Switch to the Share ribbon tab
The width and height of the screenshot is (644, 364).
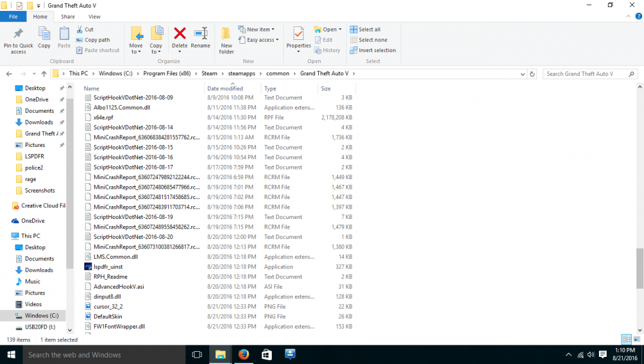68,17
